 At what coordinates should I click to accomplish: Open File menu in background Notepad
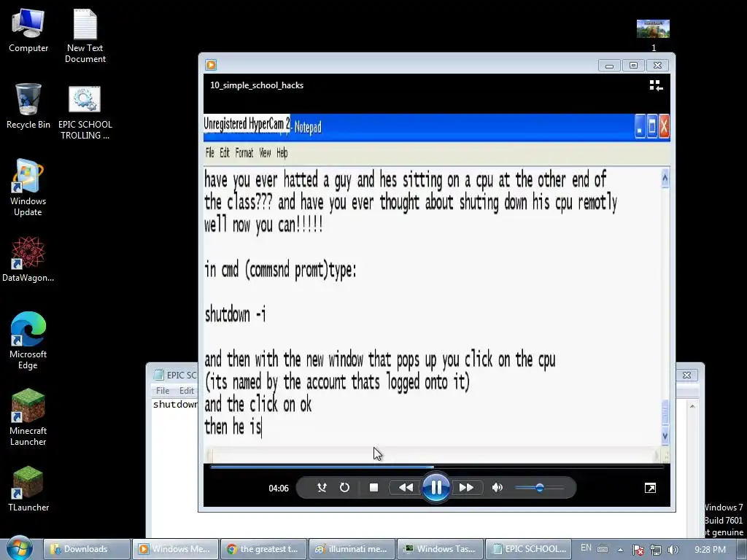pyautogui.click(x=163, y=391)
